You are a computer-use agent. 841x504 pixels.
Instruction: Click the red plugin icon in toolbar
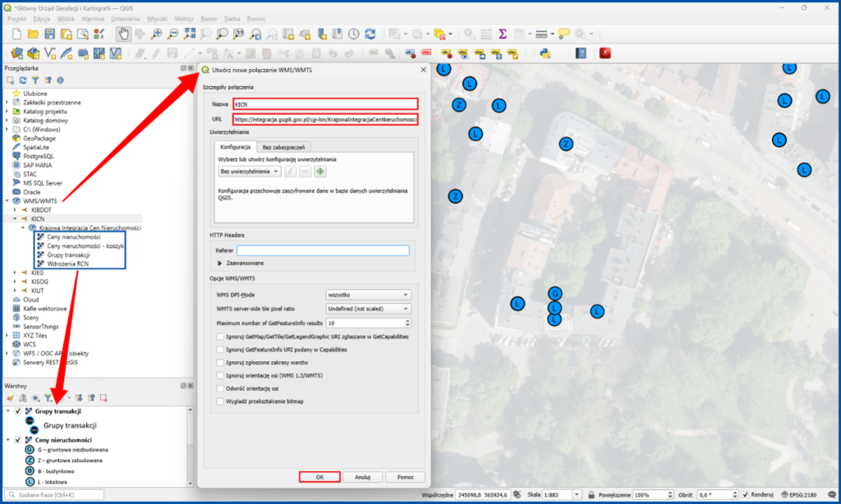point(605,53)
